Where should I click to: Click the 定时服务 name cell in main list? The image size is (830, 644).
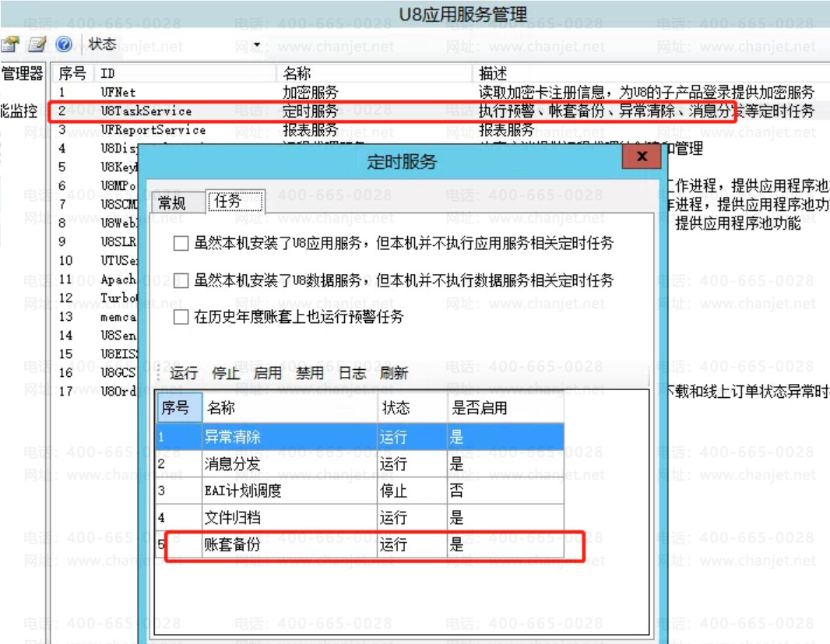(x=310, y=111)
